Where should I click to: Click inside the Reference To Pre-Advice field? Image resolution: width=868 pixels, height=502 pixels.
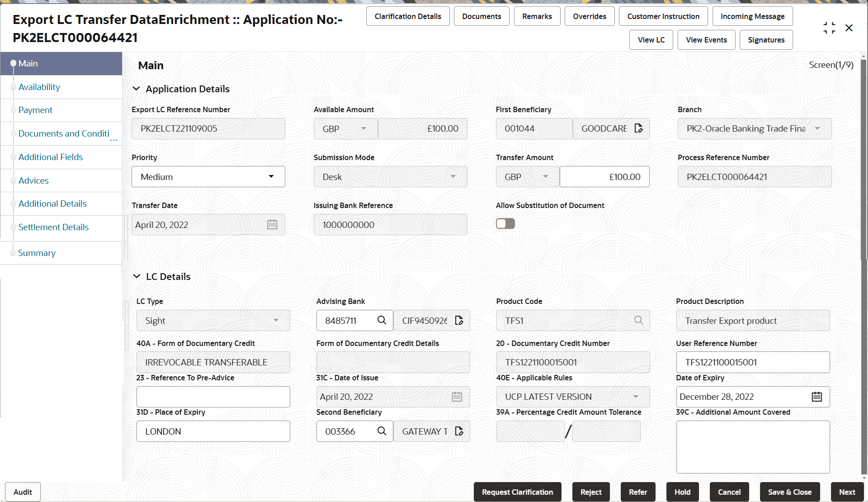click(x=213, y=397)
